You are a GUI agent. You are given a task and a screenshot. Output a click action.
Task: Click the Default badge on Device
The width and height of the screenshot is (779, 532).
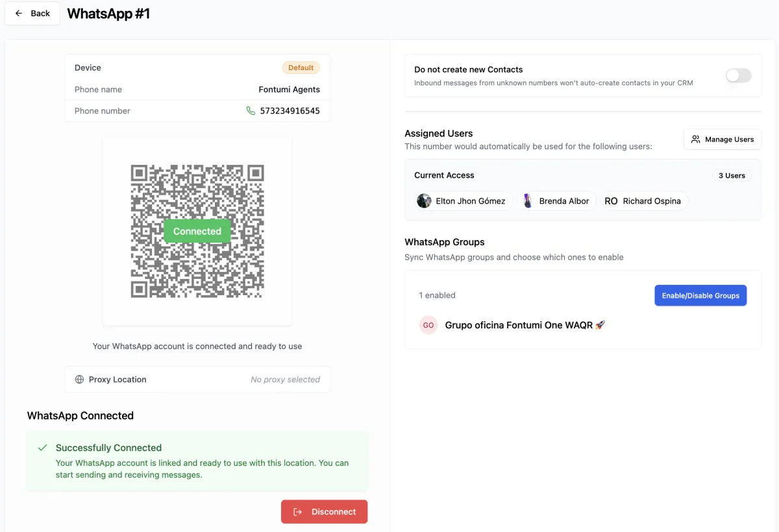[x=301, y=67]
